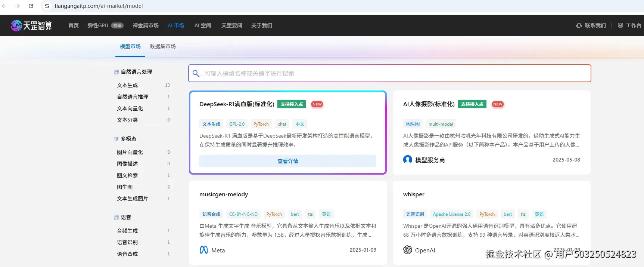This screenshot has height=267, width=644.
Task: Click the OpenAI logo icon
Action: tap(408, 250)
